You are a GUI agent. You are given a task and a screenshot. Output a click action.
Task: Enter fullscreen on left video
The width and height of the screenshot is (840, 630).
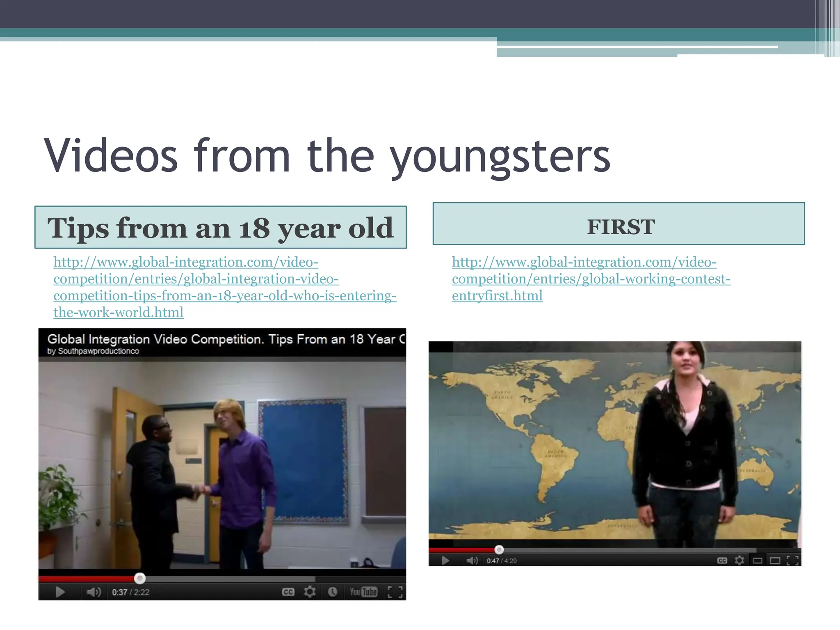click(x=395, y=592)
